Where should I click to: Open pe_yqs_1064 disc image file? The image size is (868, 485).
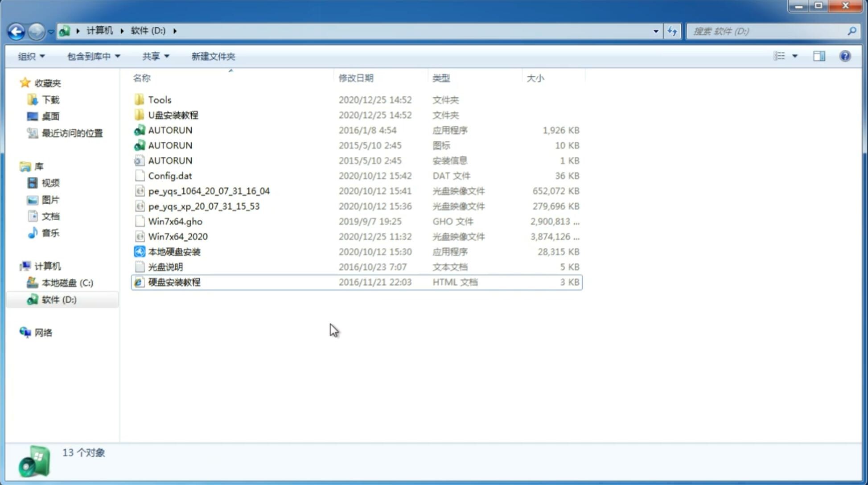click(209, 191)
